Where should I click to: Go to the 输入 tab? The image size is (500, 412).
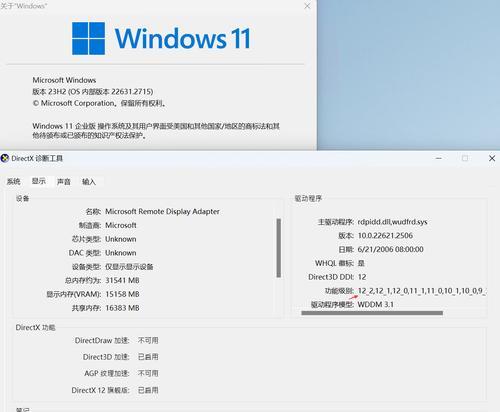(x=89, y=181)
